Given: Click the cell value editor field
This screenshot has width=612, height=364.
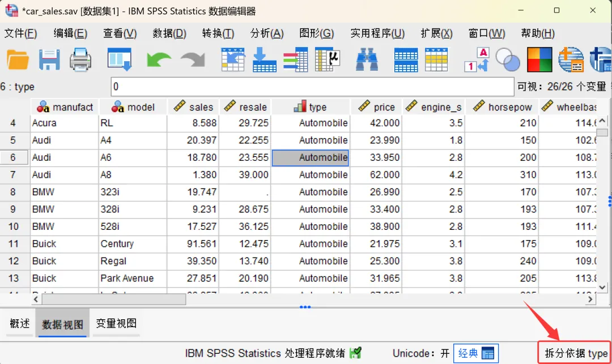Looking at the screenshot, I should [x=312, y=87].
